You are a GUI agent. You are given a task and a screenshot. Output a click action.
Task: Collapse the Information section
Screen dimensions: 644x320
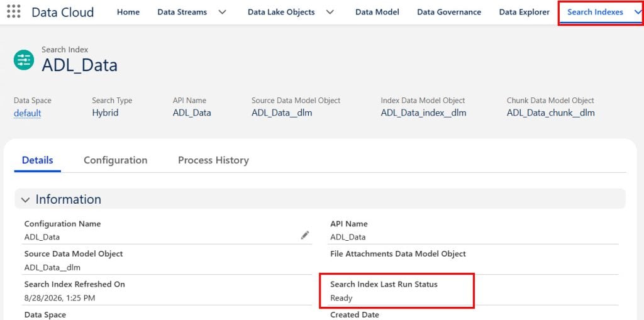[25, 200]
